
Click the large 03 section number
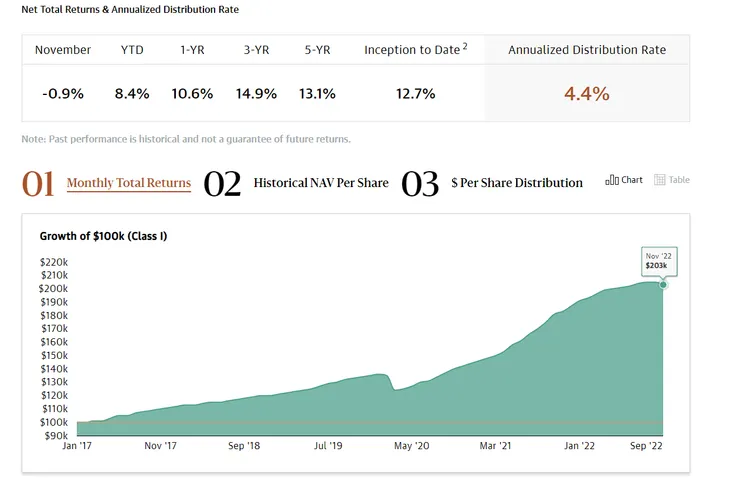[x=420, y=184]
